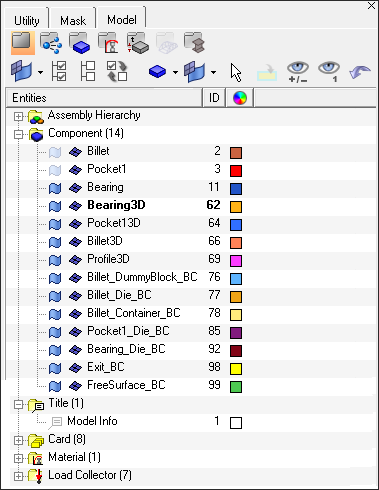Open the Assembly view icon
The image size is (379, 490).
pos(51,43)
